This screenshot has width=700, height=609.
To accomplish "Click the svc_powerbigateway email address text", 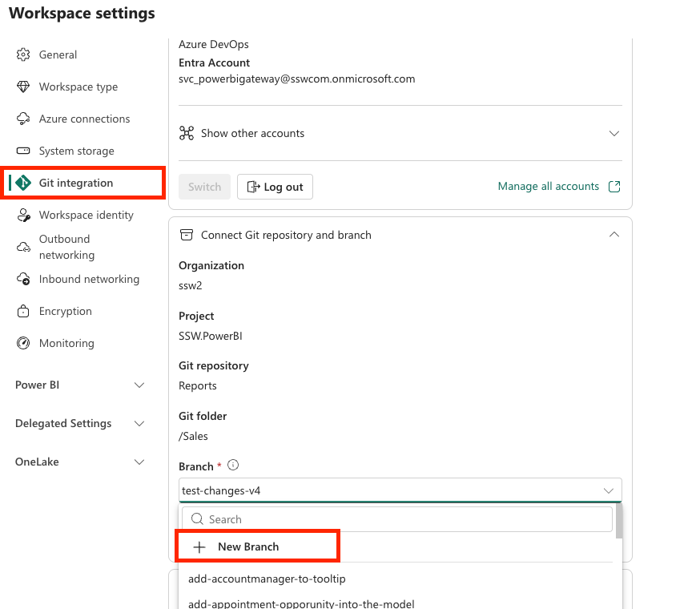I will (x=297, y=79).
